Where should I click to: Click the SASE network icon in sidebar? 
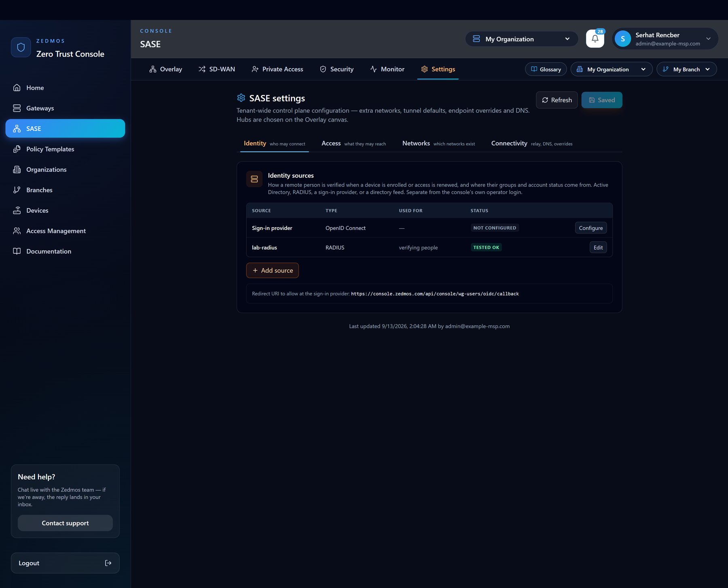[x=17, y=129]
